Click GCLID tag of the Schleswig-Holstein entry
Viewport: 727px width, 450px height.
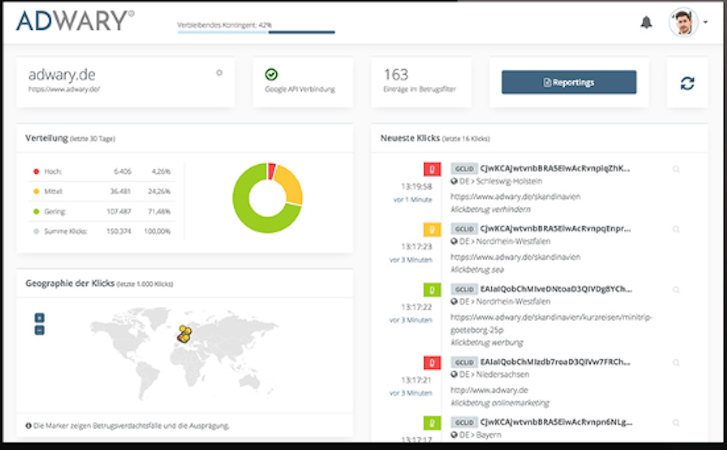(x=464, y=169)
